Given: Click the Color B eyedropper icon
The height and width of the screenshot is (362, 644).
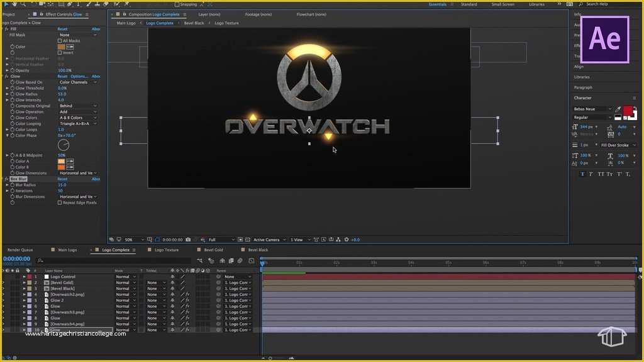Looking at the screenshot, I should pyautogui.click(x=70, y=167).
